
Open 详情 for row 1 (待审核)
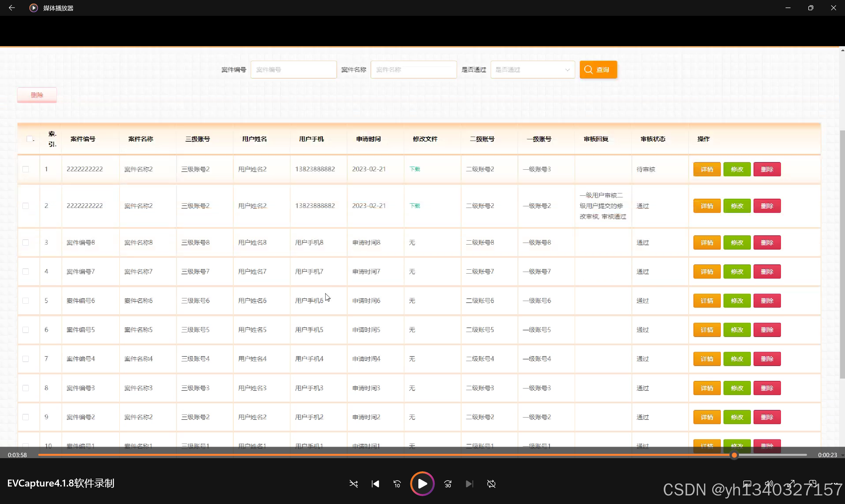coord(707,169)
